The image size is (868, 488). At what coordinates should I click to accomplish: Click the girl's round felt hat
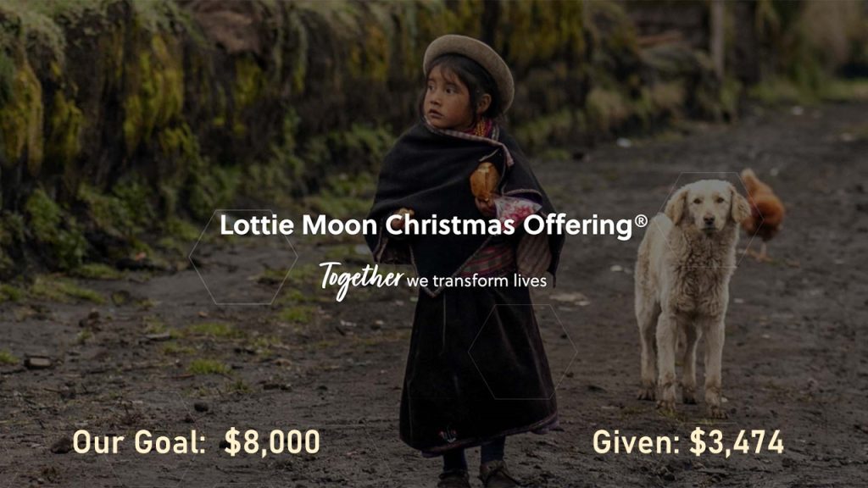(469, 64)
